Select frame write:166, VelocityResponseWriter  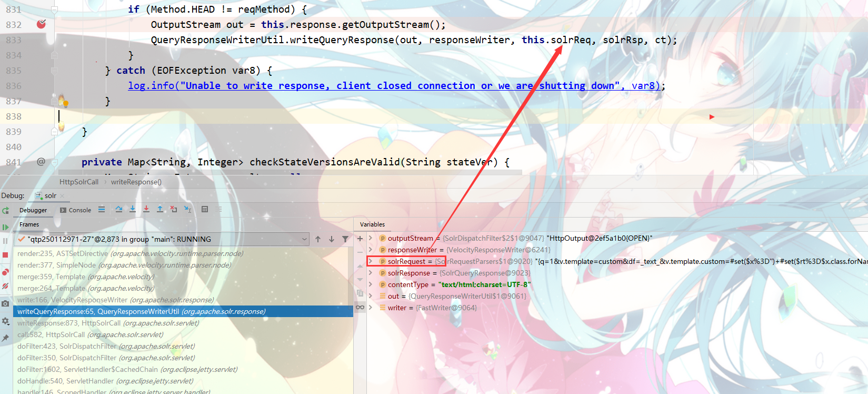click(x=183, y=300)
